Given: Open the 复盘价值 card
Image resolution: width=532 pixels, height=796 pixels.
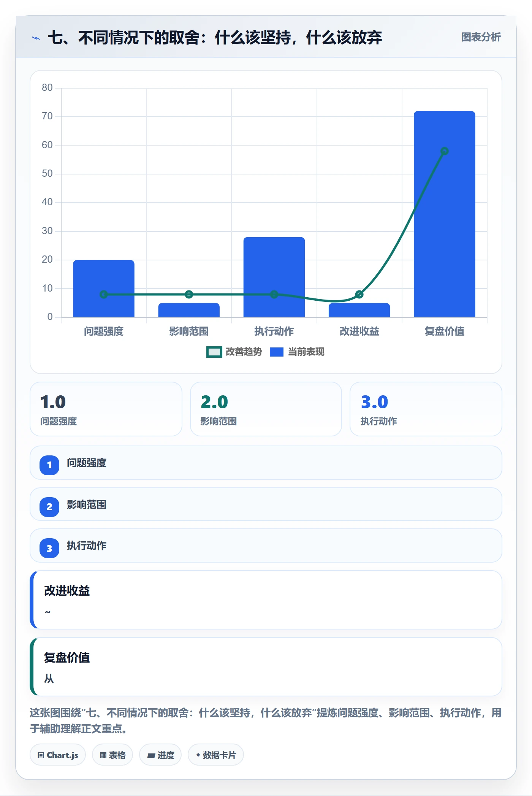Looking at the screenshot, I should pos(266,667).
